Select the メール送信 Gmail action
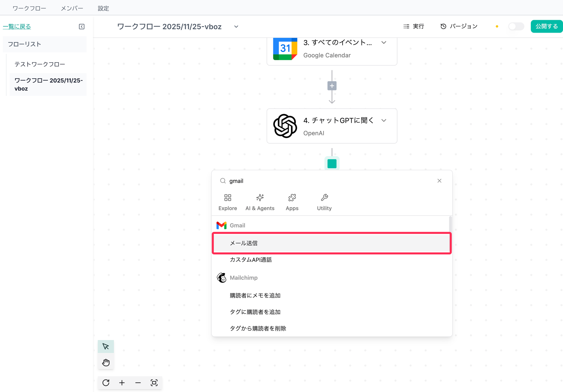 coord(332,243)
